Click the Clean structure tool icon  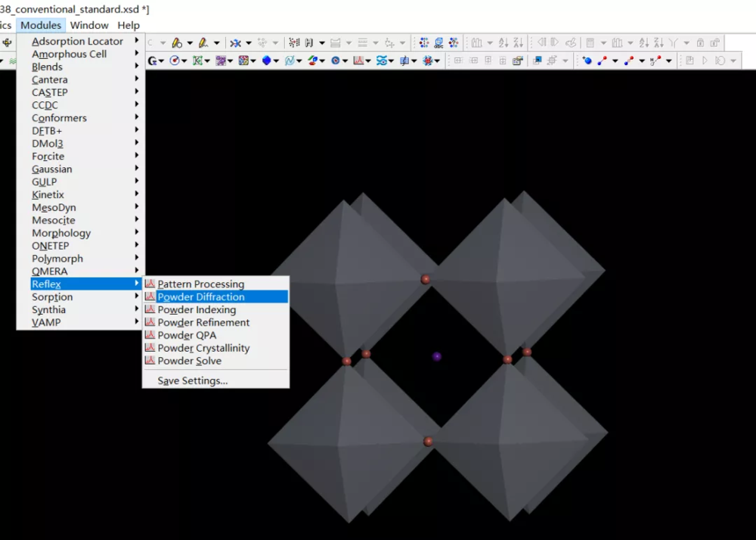coord(235,43)
